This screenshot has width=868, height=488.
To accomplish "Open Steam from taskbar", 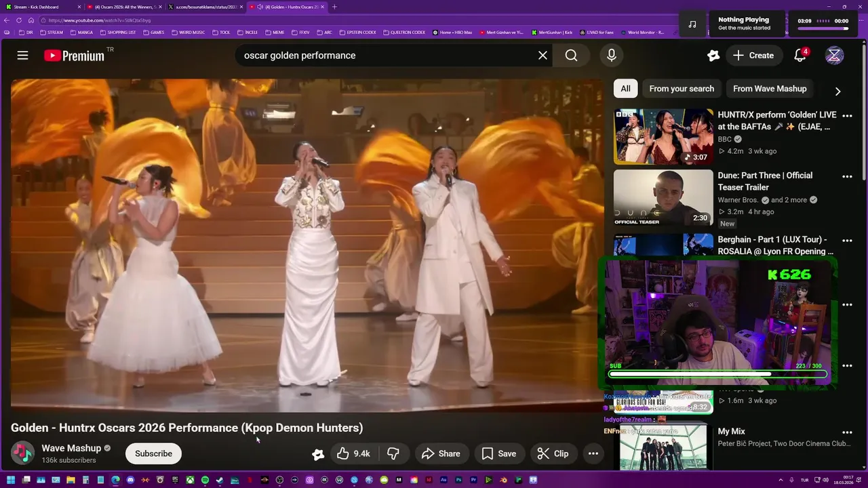I will coord(220,480).
